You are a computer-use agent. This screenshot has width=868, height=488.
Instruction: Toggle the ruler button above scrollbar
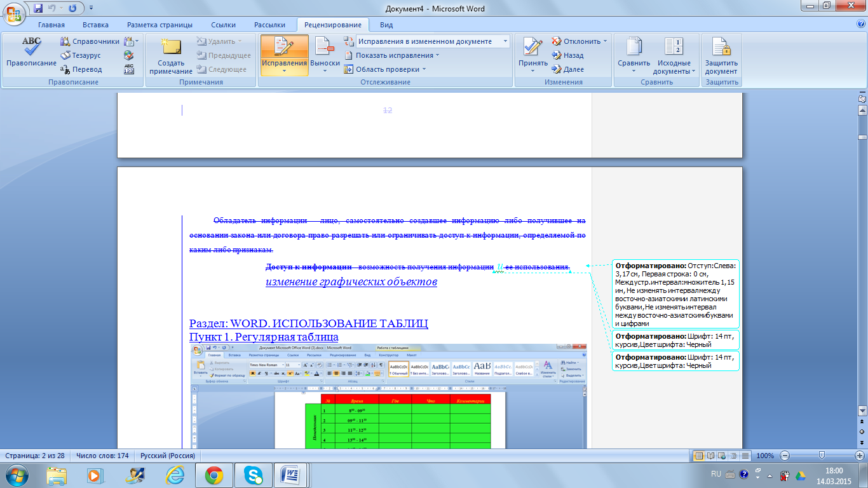862,98
